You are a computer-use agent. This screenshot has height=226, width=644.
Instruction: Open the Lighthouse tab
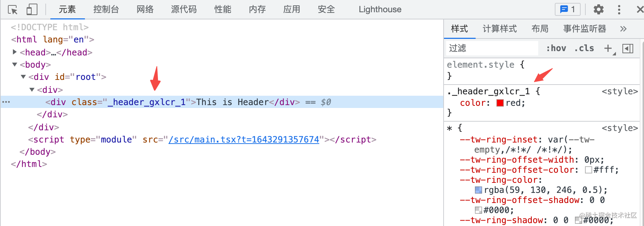380,9
